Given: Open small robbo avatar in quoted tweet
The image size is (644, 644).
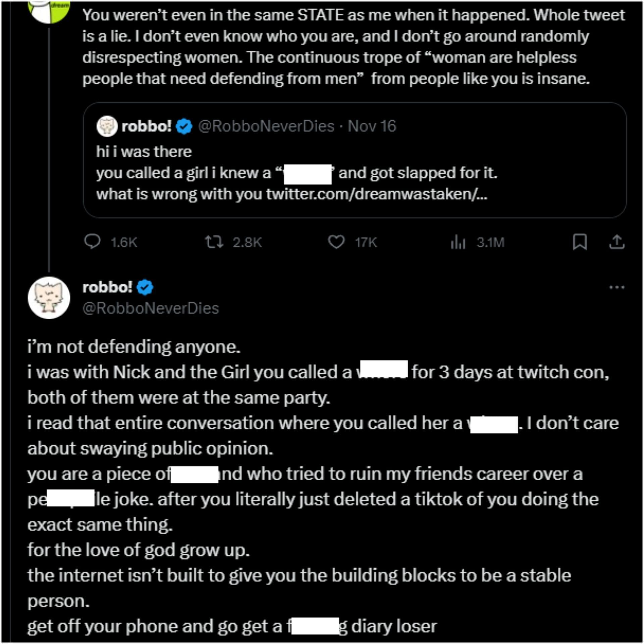Looking at the screenshot, I should 107,126.
